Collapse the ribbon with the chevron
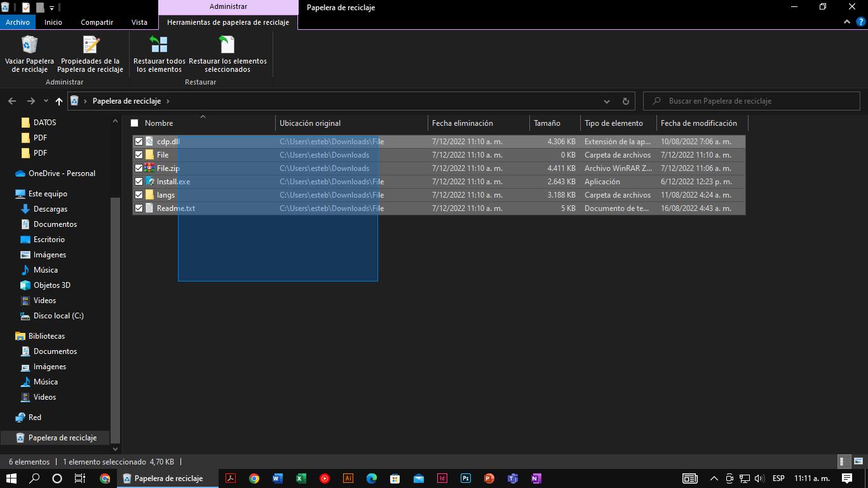Image resolution: width=868 pixels, height=488 pixels. point(847,22)
